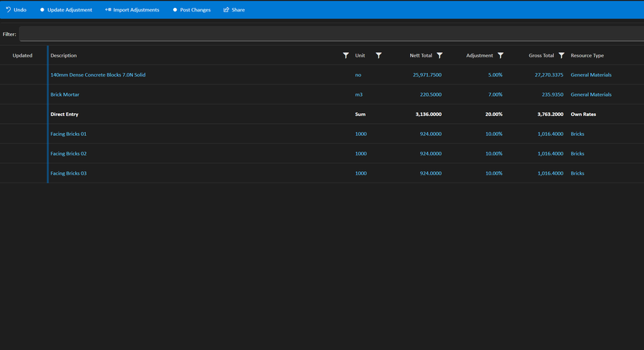The width and height of the screenshot is (644, 350).
Task: Open the Facing Bricks 01 link
Action: click(x=69, y=134)
